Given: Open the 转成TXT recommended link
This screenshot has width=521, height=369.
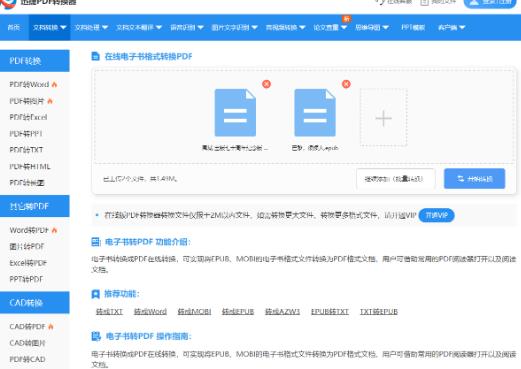Looking at the screenshot, I should coord(109,312).
